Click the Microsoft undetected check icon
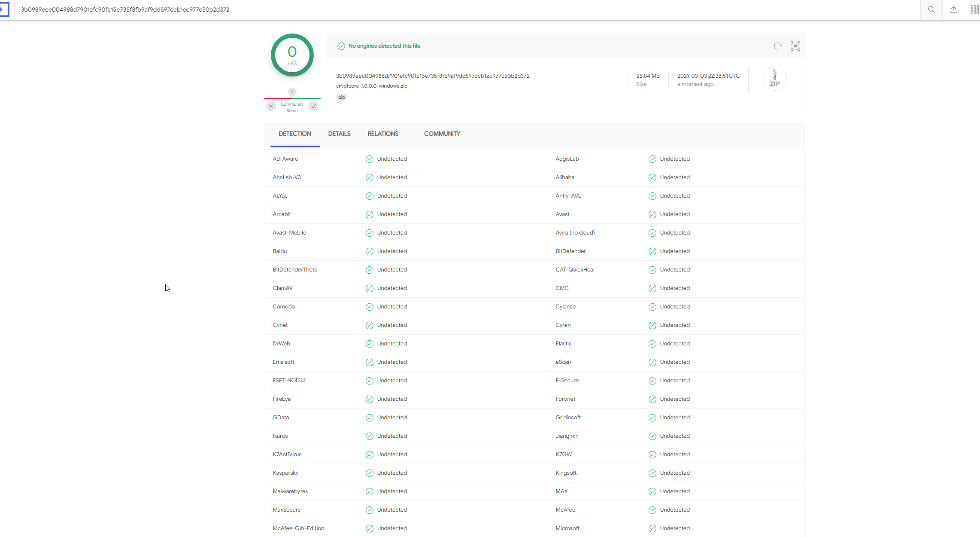Screen dimensions: 980x537 652,528
